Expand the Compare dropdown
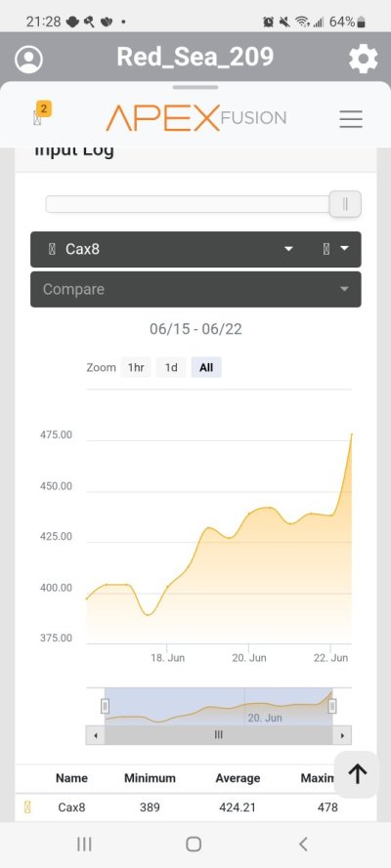Viewport: 391px width, 868px height. coord(195,289)
